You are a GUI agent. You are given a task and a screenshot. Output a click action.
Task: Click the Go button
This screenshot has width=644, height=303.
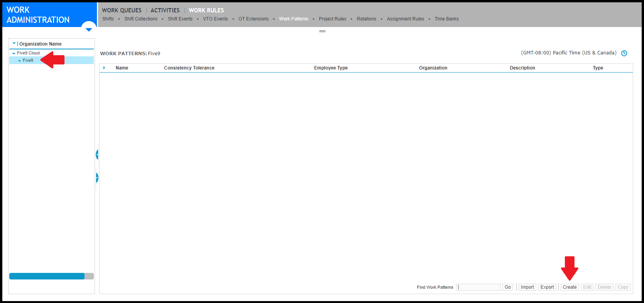pyautogui.click(x=508, y=287)
